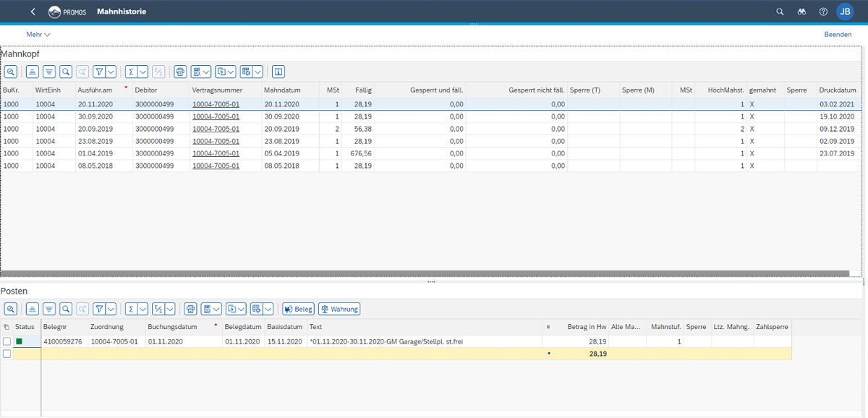Sort ascending in the Mahnkopf toolbar
The width and height of the screenshot is (868, 418).
point(33,72)
